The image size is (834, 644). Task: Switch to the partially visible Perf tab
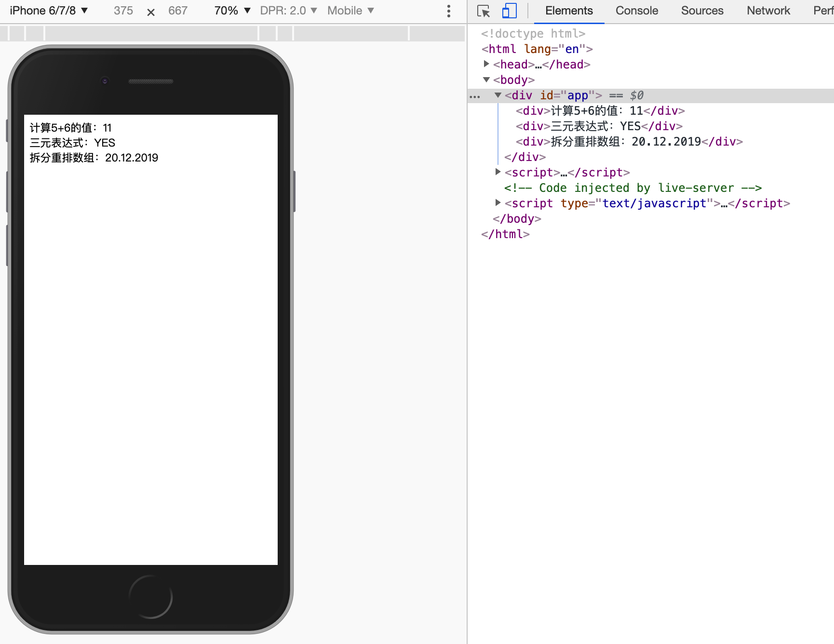823,11
